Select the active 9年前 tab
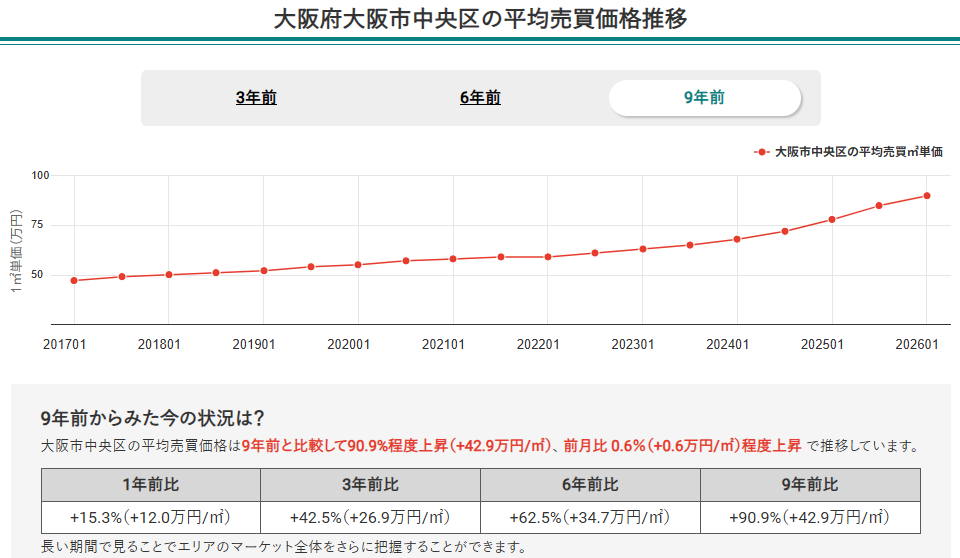Screen dimensions: 960x558 704,98
